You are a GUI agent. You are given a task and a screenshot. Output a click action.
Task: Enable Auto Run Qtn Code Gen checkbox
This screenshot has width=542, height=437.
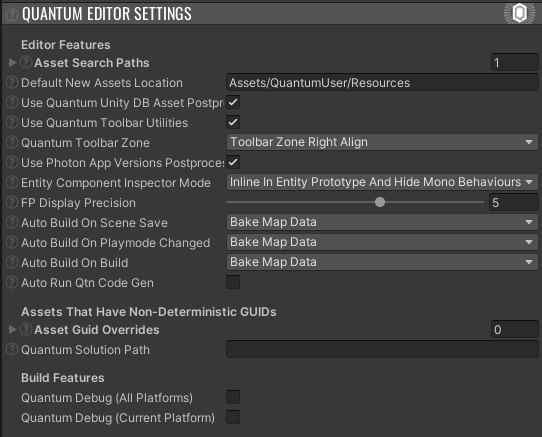coord(233,282)
